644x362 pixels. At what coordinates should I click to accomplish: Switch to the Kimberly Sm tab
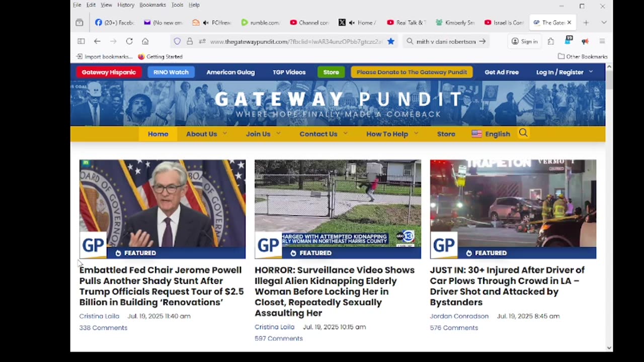click(x=455, y=23)
